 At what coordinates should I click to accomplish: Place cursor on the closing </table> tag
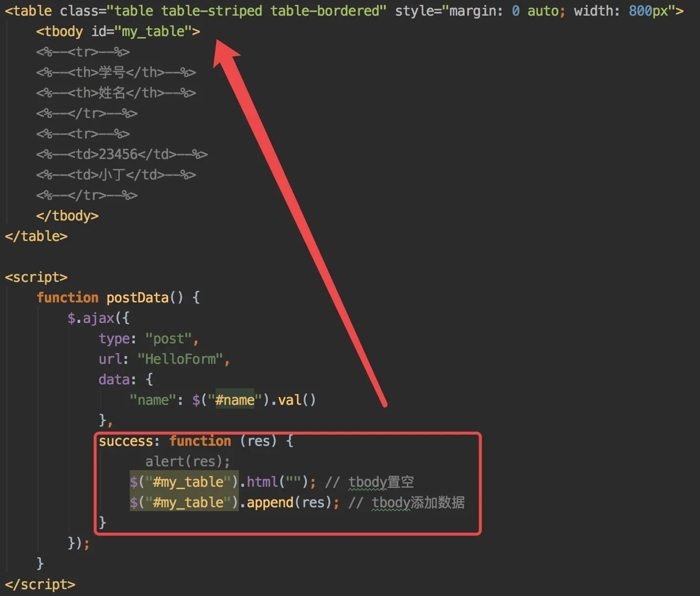pos(36,236)
